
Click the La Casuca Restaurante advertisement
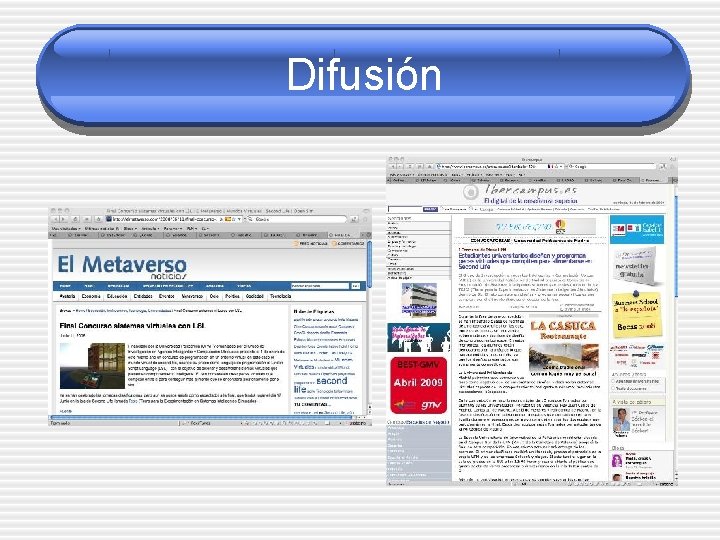[563, 345]
